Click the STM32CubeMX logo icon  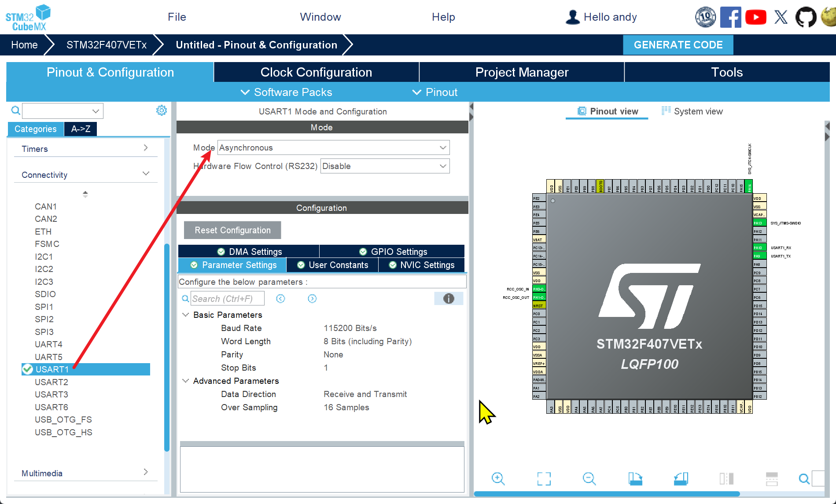[28, 17]
